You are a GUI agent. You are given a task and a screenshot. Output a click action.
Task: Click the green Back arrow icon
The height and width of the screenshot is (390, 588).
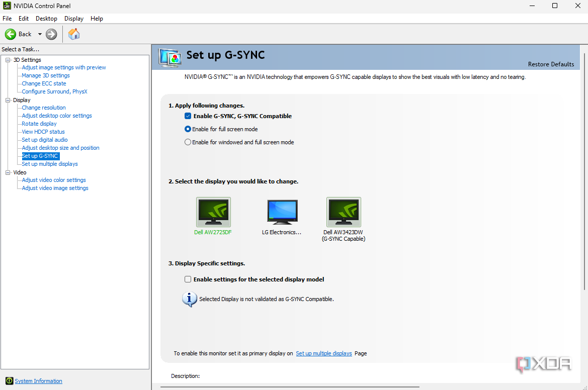tap(11, 34)
